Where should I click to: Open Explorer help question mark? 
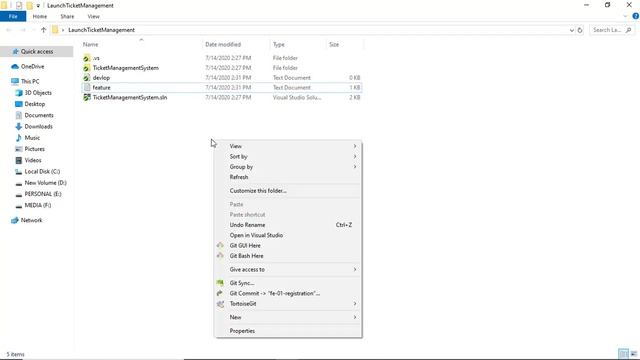pos(636,16)
